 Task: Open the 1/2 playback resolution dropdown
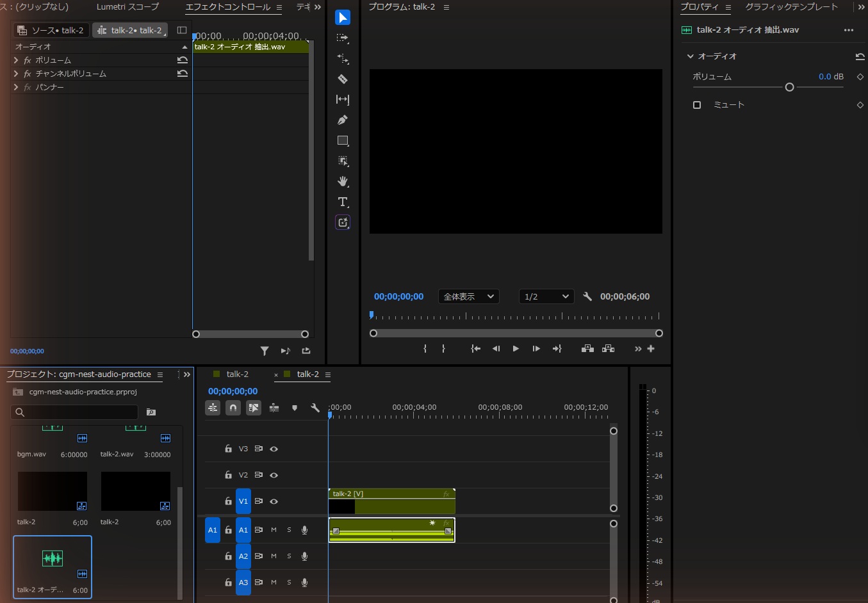[546, 296]
